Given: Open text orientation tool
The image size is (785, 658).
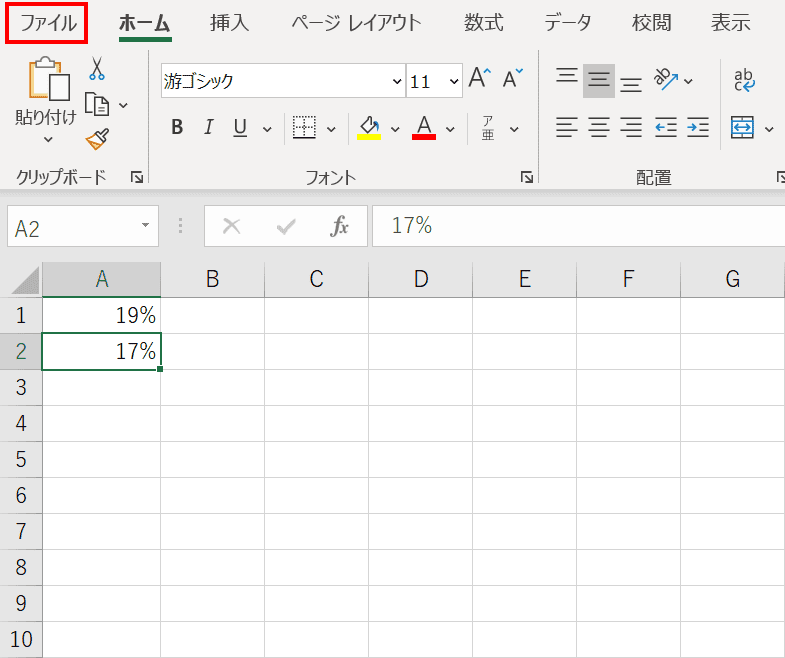Looking at the screenshot, I should click(666, 80).
